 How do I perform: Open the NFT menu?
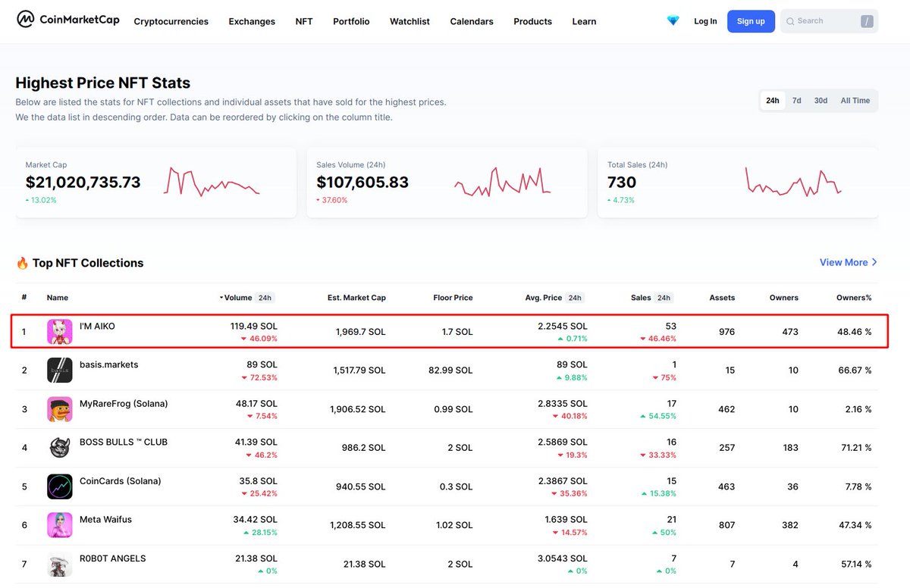coord(304,21)
